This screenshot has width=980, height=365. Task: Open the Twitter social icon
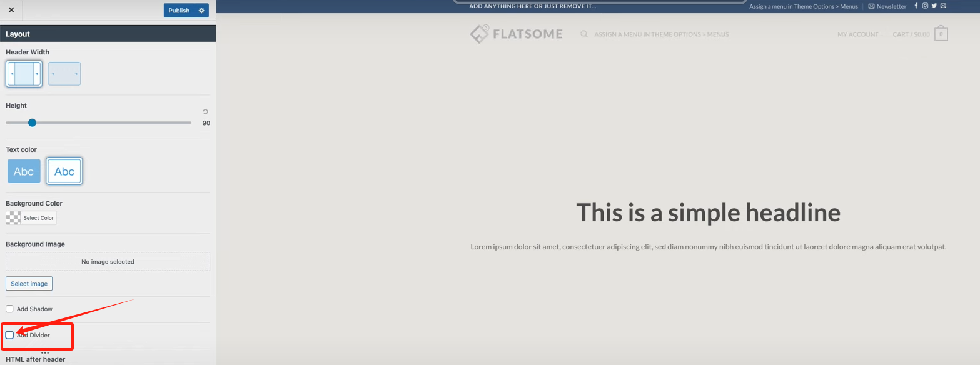point(934,5)
